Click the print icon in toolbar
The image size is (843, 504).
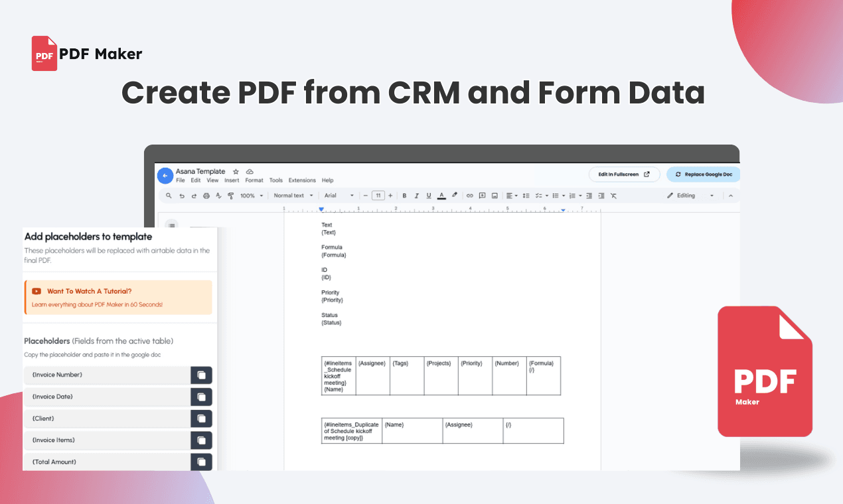[x=206, y=196]
